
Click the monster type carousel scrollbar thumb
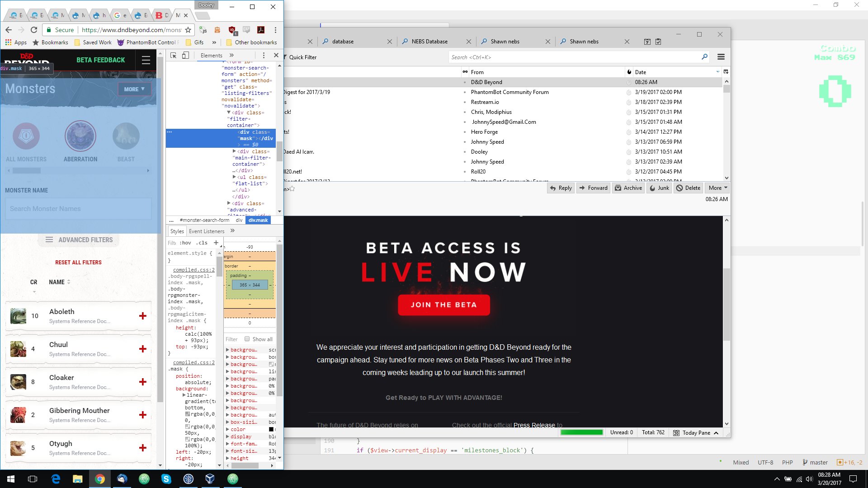click(27, 171)
